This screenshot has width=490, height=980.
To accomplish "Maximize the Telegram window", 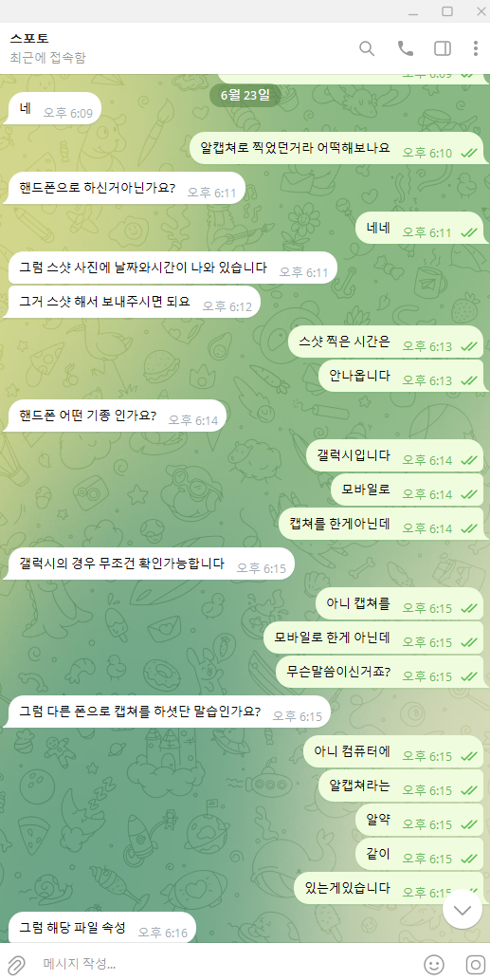I will (x=447, y=11).
